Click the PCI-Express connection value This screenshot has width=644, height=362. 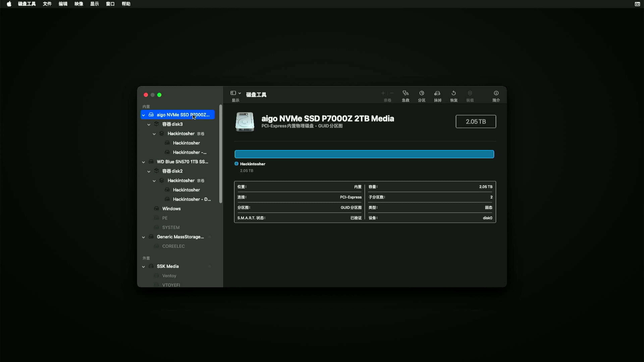click(x=351, y=197)
